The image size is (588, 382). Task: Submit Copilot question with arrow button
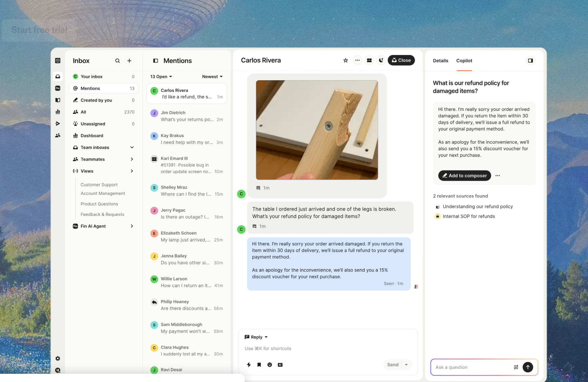[x=528, y=367]
